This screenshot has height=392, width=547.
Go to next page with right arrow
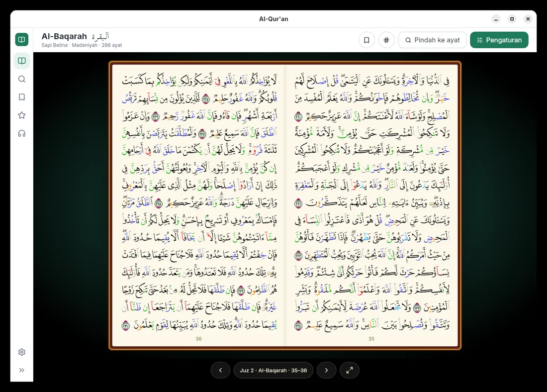click(x=327, y=370)
